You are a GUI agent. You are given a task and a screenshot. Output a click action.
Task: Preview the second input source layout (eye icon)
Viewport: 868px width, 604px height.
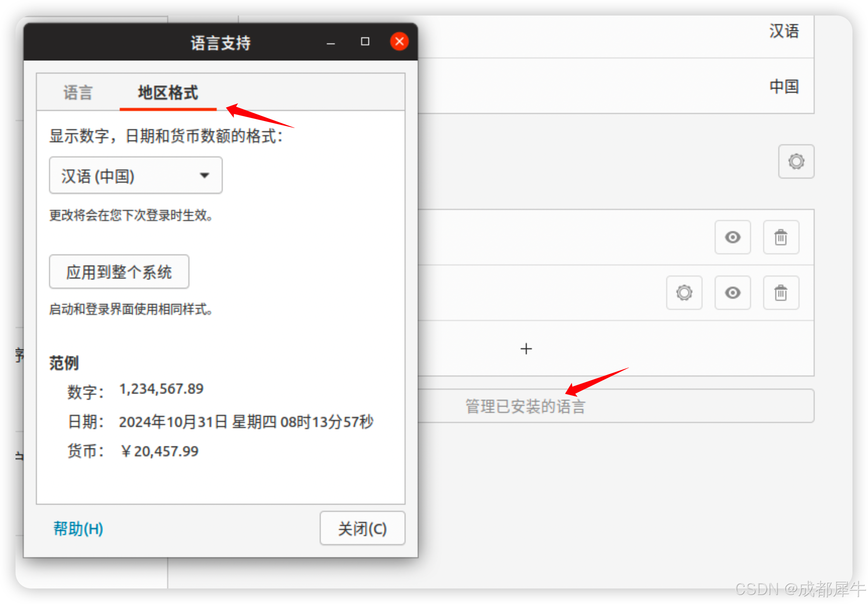(x=733, y=293)
